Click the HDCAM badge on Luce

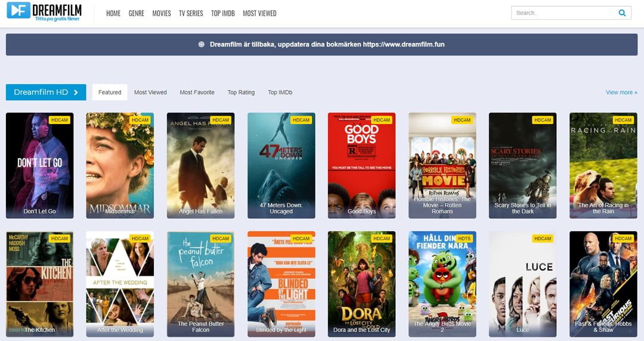543,238
